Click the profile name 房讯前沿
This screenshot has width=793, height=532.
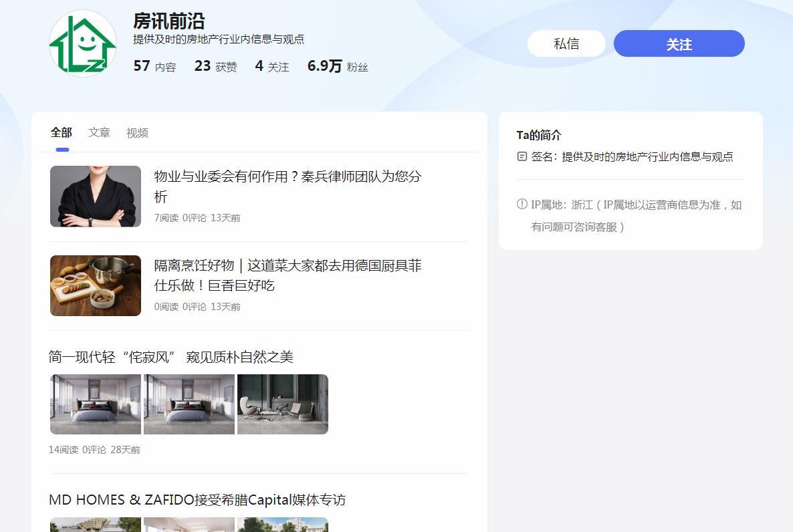click(x=169, y=21)
